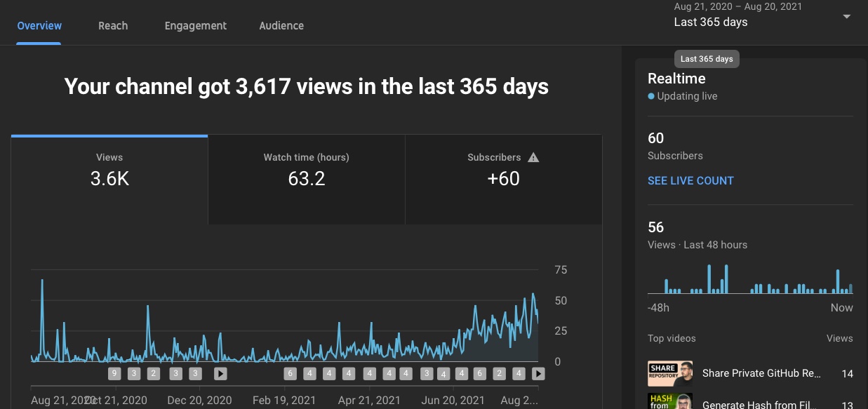Click the 56 views last 48 hours value
The height and width of the screenshot is (409, 868).
655,227
